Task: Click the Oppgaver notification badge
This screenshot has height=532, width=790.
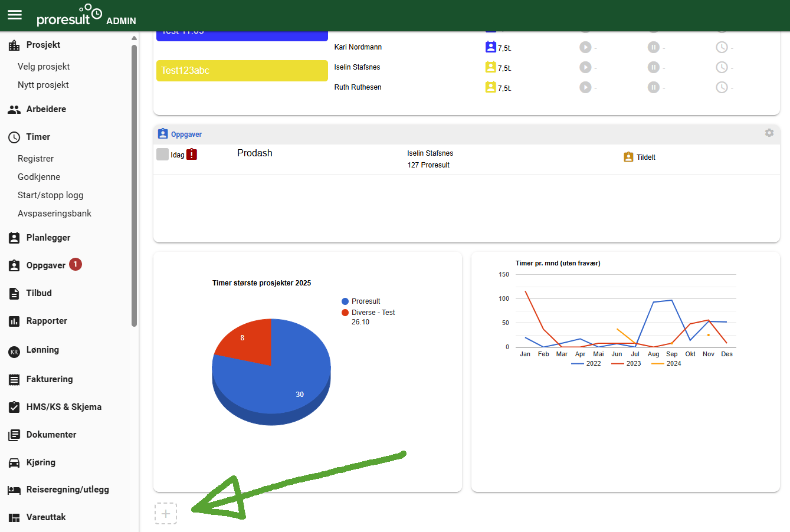Action: [x=76, y=264]
